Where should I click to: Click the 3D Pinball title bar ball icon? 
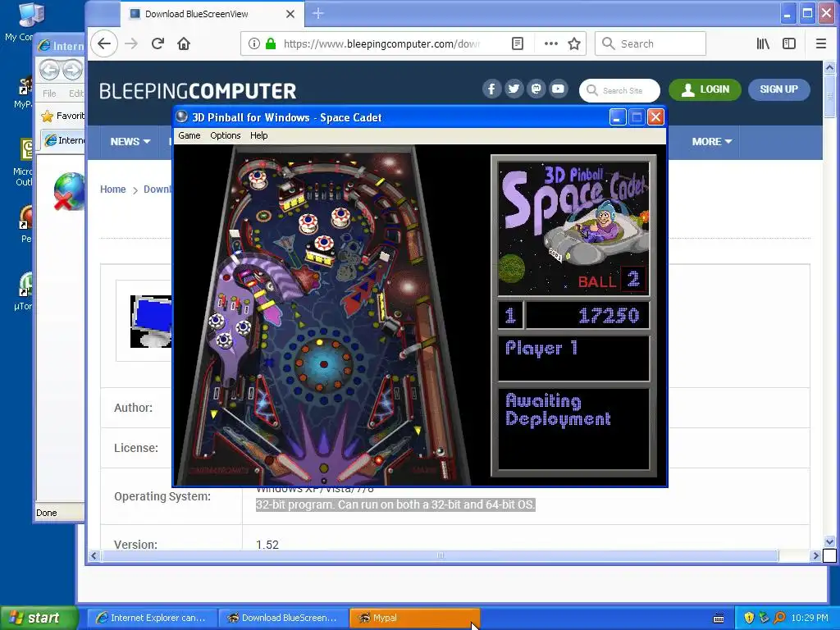(182, 116)
